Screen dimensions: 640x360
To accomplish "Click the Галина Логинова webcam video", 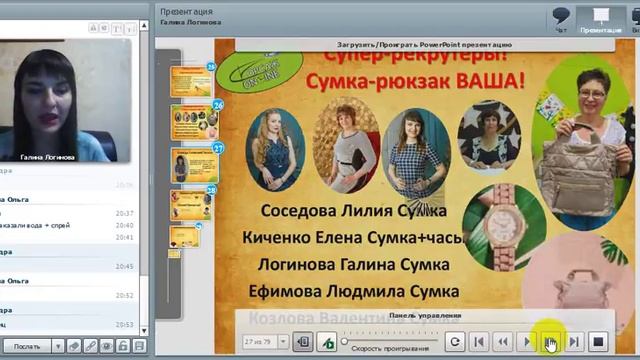I will [65, 100].
